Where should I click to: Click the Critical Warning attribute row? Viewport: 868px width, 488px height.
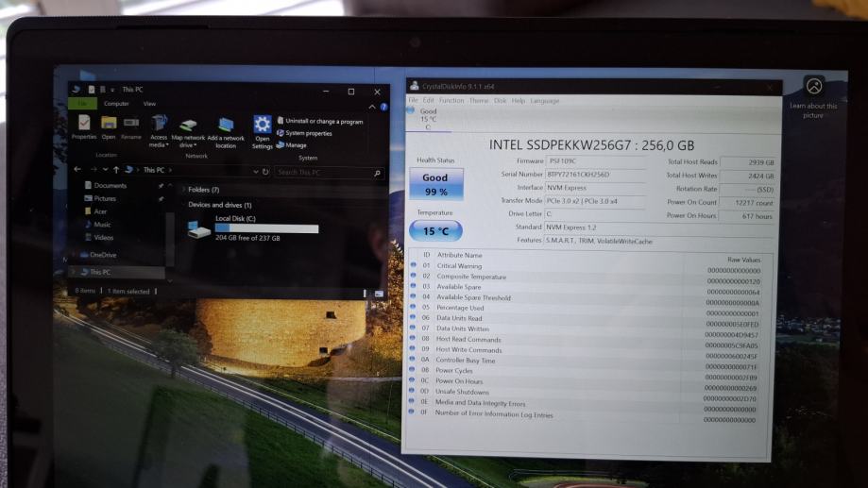point(586,267)
